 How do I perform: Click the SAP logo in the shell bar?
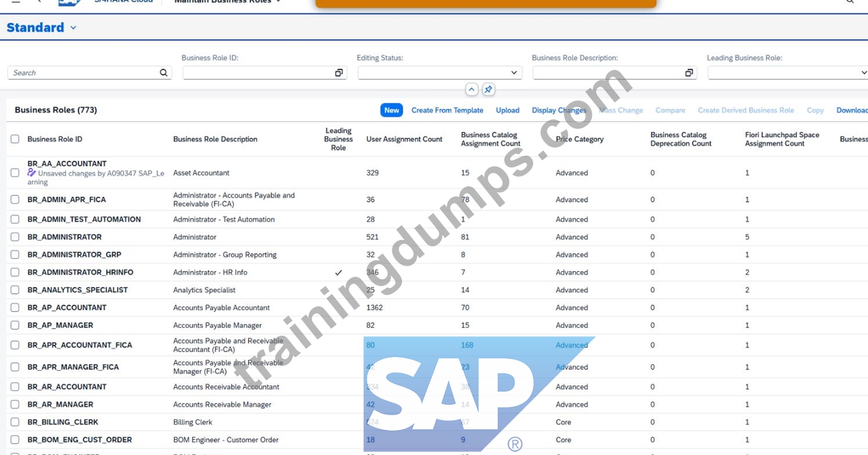click(69, 2)
